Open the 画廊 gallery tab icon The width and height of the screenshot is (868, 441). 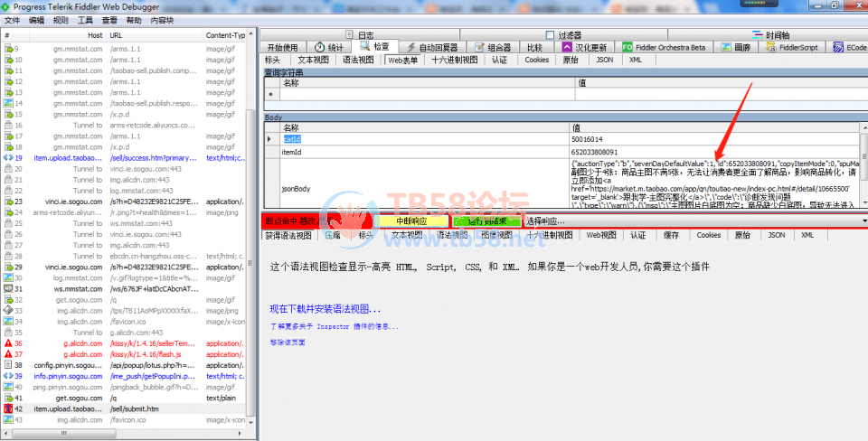tap(726, 48)
